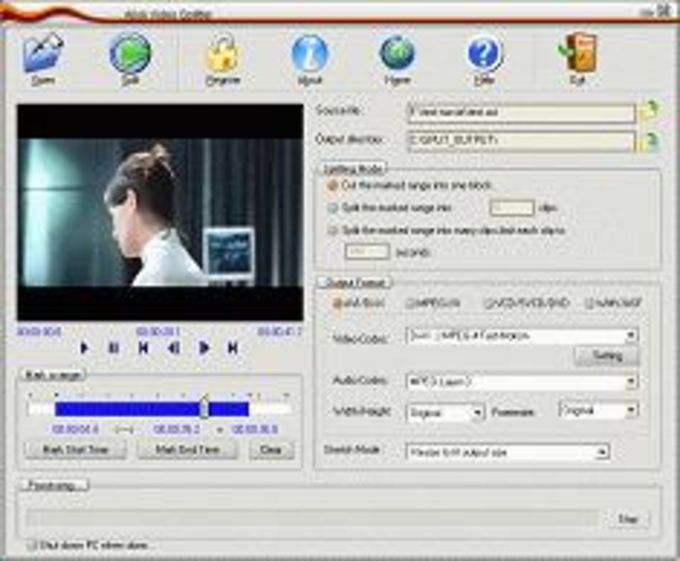Viewport: 680px width, 561px height.
Task: Open the Stretch Mode dropdown
Action: tap(602, 452)
